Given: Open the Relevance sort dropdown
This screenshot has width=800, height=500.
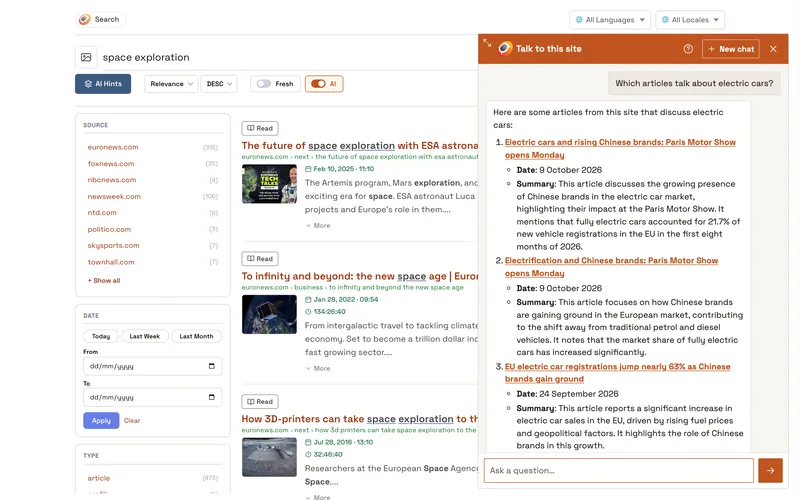Looking at the screenshot, I should pyautogui.click(x=171, y=84).
